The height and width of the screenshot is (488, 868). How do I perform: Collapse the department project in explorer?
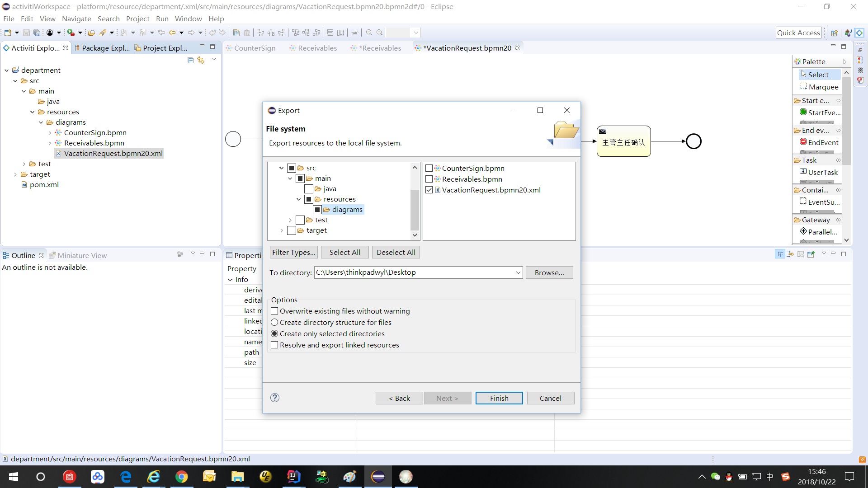pos(7,70)
